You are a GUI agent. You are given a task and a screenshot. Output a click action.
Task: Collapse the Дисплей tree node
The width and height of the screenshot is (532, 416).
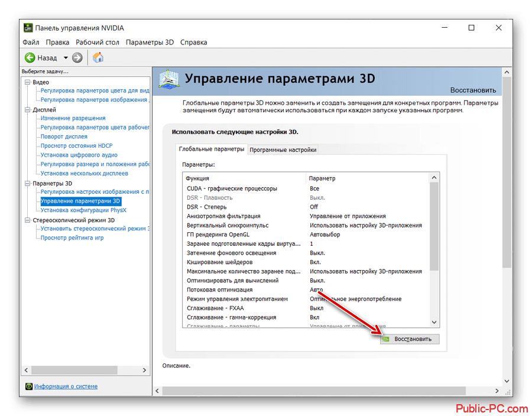(x=27, y=109)
